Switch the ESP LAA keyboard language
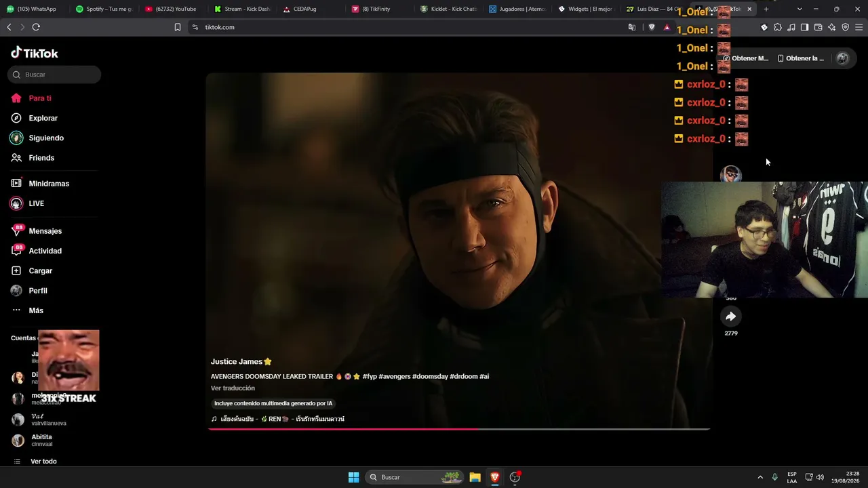The height and width of the screenshot is (488, 868). [792, 477]
